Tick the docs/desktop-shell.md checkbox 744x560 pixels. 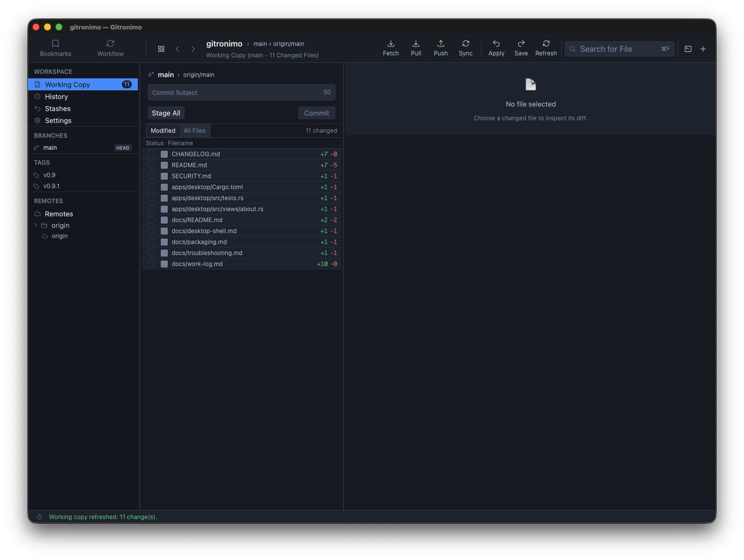tap(151, 231)
